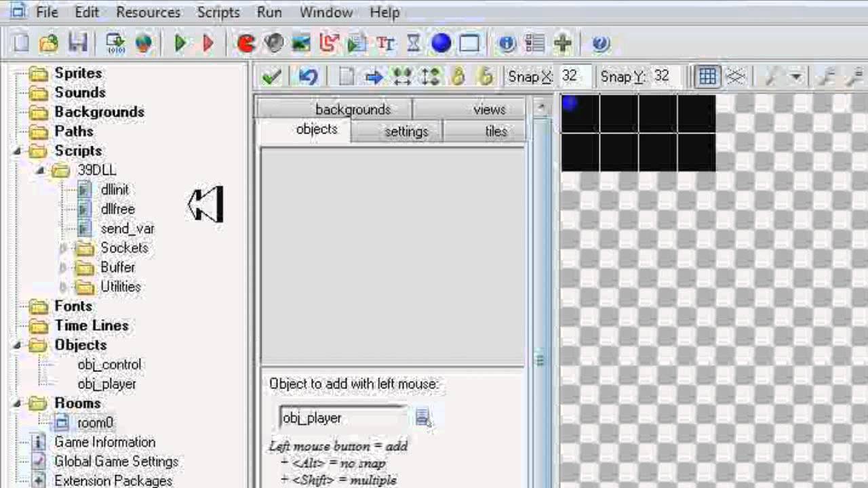Open the Scripts menu
Viewport: 868px width, 488px height.
tap(218, 12)
